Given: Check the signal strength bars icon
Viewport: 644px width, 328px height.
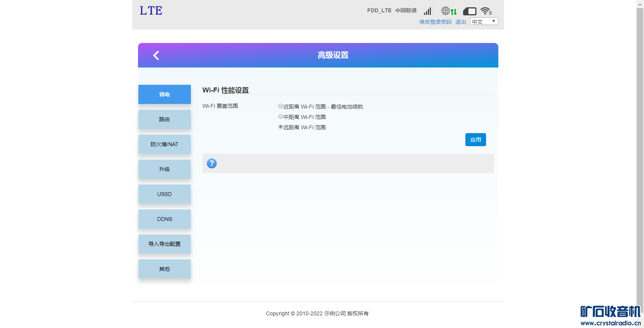Looking at the screenshot, I should pyautogui.click(x=427, y=11).
